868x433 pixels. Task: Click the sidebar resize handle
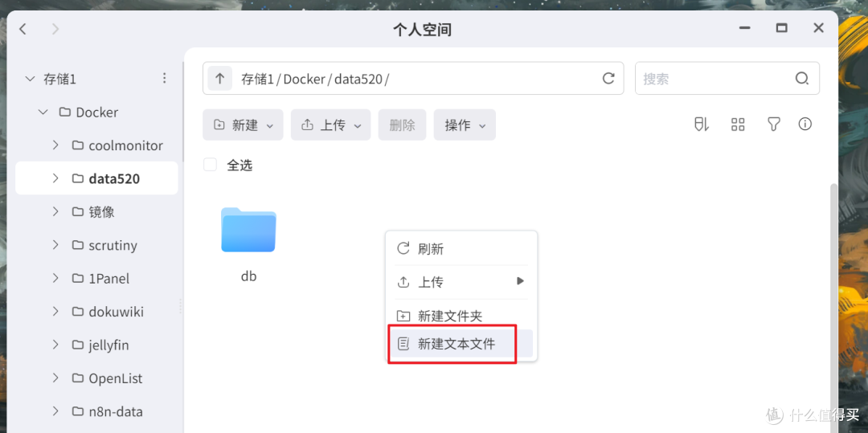pos(181,306)
